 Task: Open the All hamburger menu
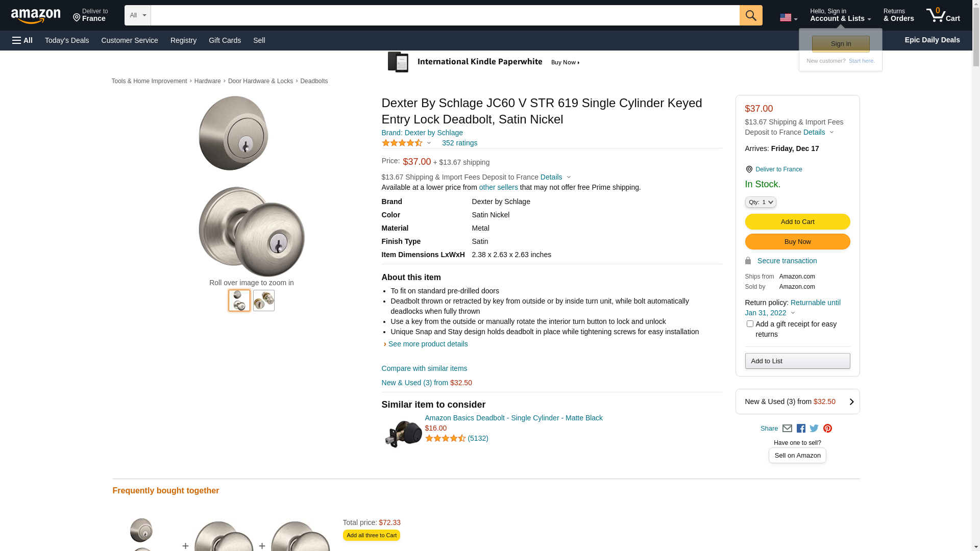coord(22,40)
